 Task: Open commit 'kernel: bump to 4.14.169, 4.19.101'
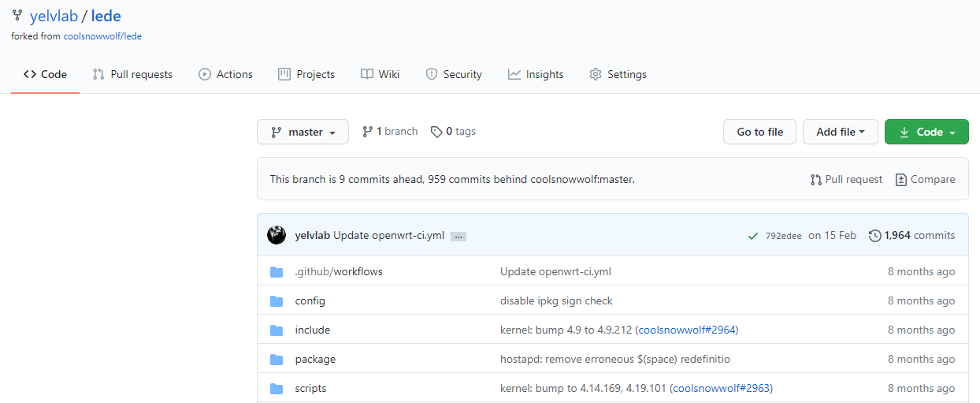583,388
